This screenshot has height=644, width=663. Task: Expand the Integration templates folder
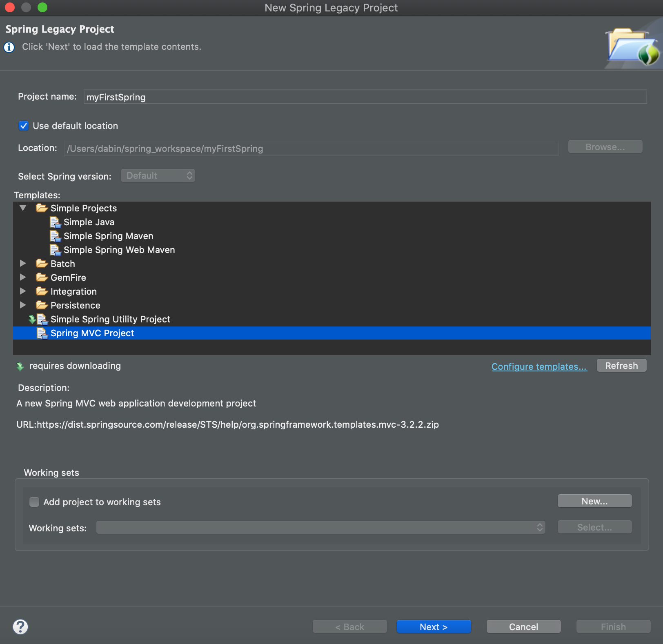(x=23, y=291)
